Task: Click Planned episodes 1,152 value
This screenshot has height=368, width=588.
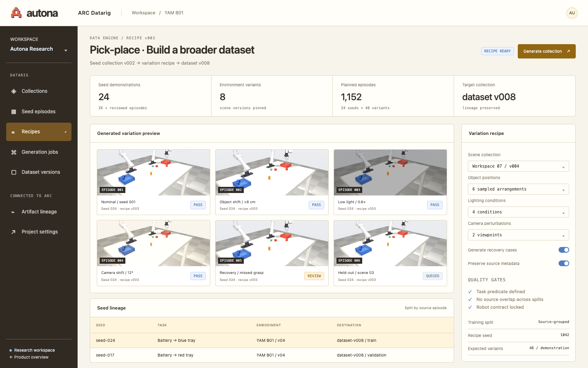Action: (351, 97)
